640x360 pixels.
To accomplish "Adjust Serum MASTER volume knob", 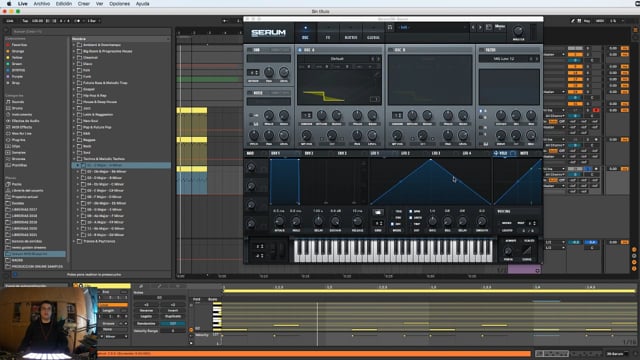I will 518,31.
